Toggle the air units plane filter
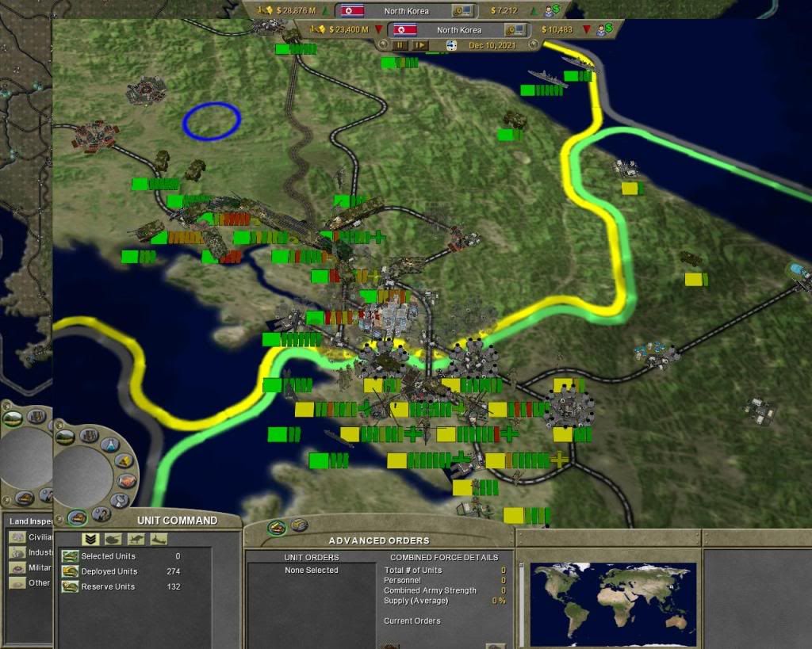 click(x=136, y=540)
